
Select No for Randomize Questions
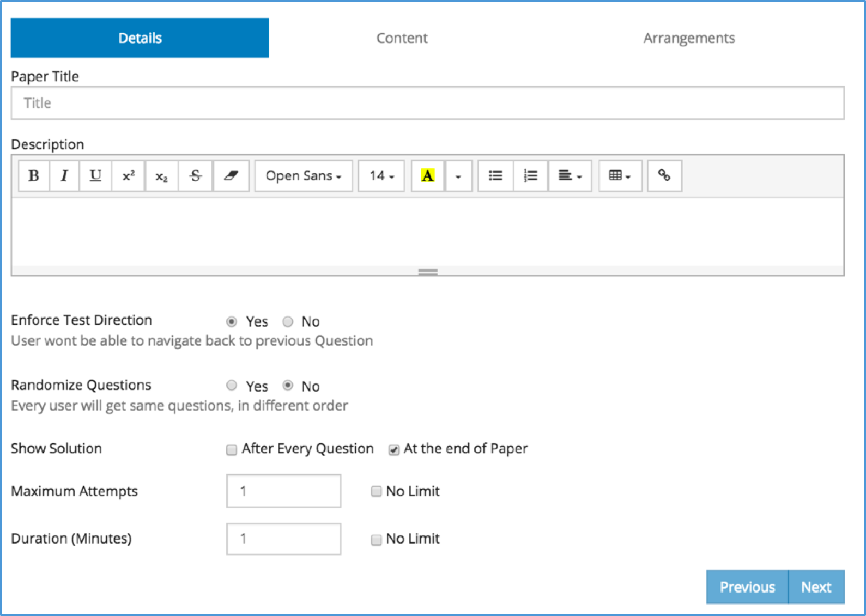pos(288,386)
